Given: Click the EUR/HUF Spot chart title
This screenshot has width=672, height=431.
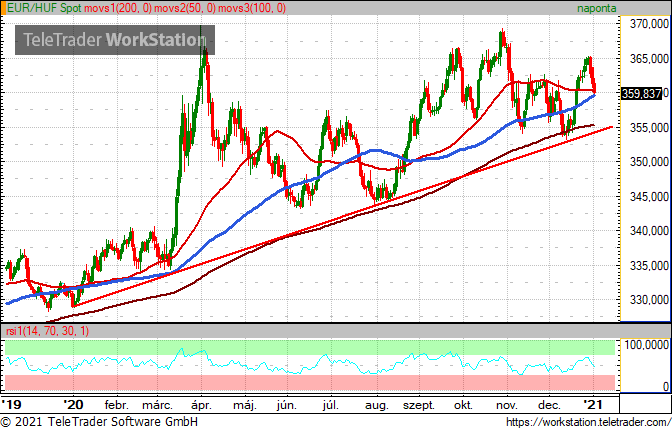Looking at the screenshot, I should [x=44, y=8].
